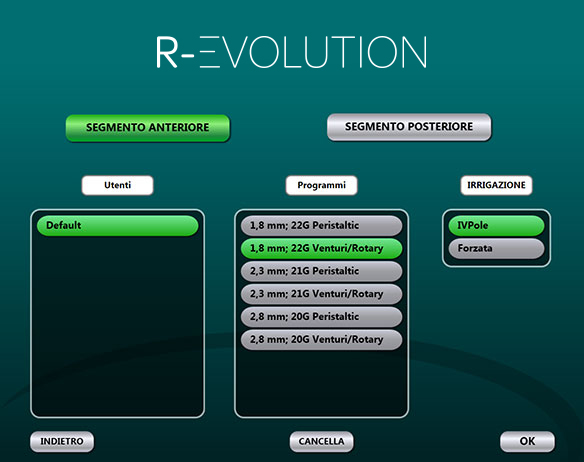Choose 2,3 mm; 21G Venturi/Rotary program
584x462 pixels.
click(321, 294)
